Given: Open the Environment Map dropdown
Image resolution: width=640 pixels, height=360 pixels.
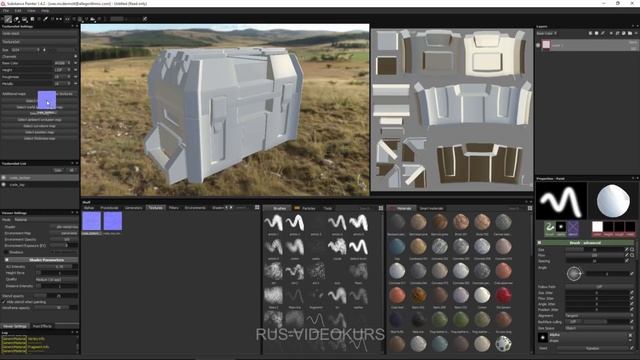Looking at the screenshot, I should point(64,233).
